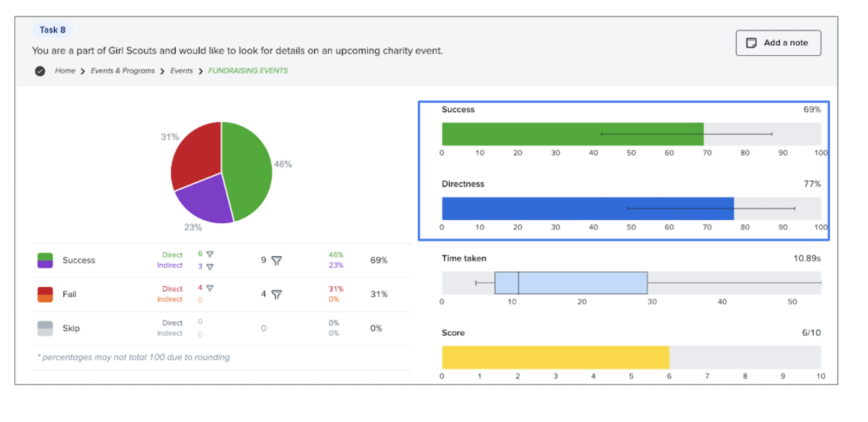Click filter icon beside total success count 9
Viewport: 868px width, 422px height.
coord(276,261)
